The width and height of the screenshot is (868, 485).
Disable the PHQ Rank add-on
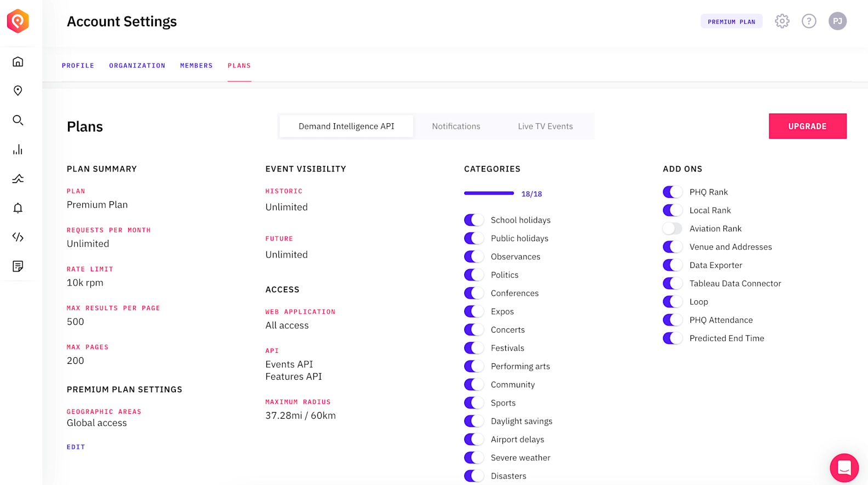[672, 192]
